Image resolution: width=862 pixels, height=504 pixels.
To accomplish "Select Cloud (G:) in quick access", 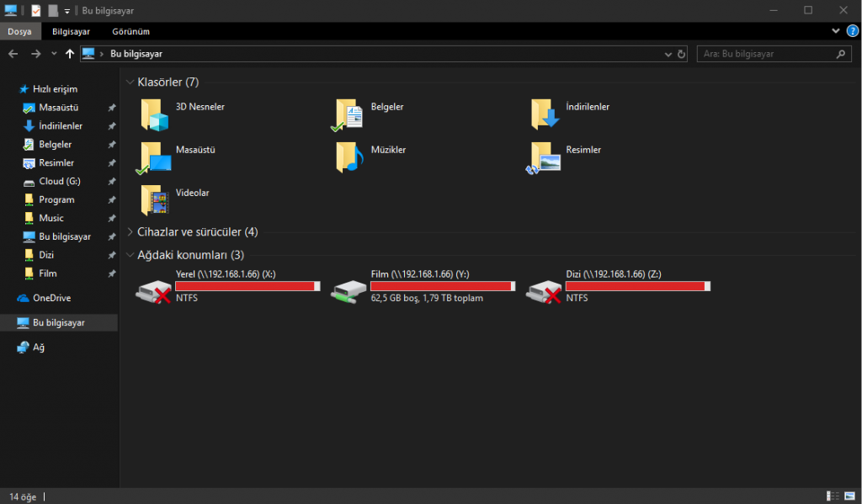I will click(x=59, y=182).
